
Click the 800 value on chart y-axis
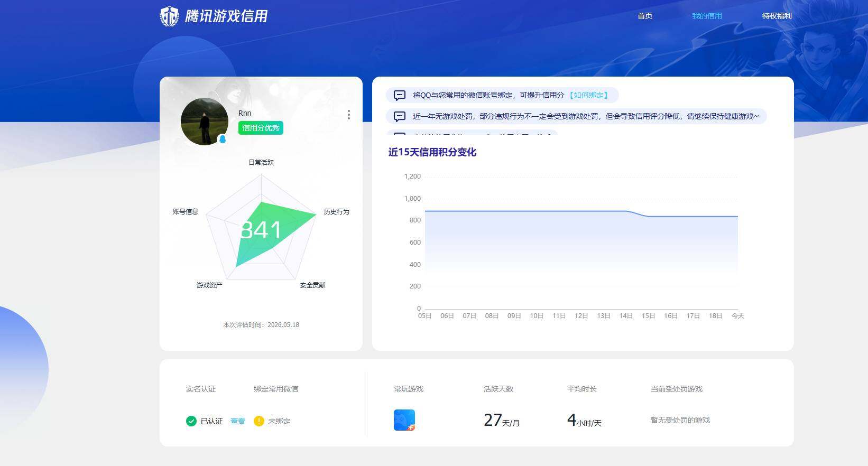pos(415,220)
